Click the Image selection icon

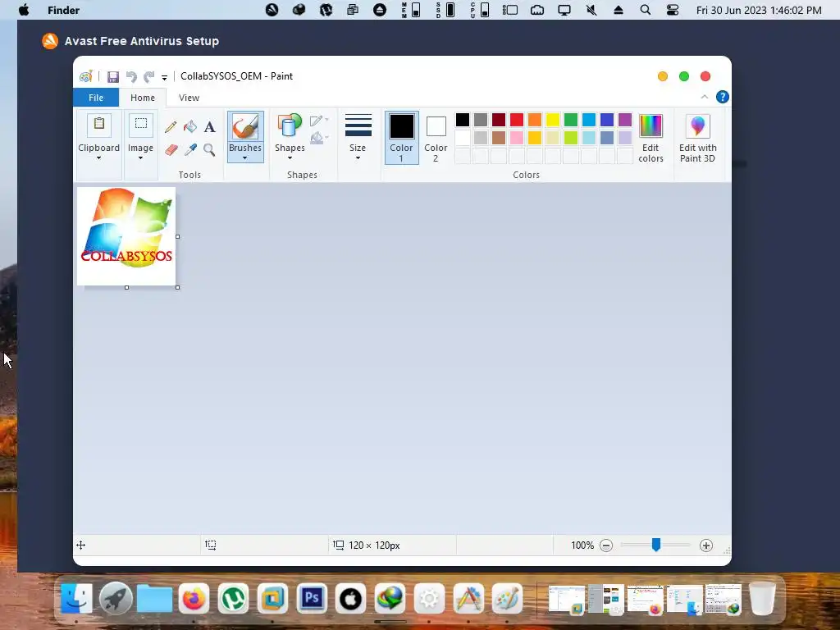[141, 125]
